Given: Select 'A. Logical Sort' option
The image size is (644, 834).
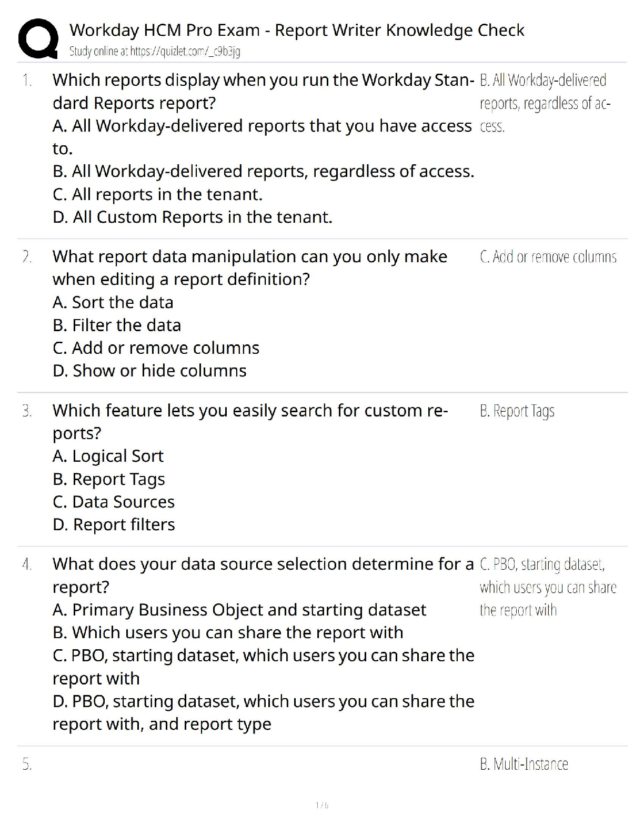Looking at the screenshot, I should click(x=108, y=456).
